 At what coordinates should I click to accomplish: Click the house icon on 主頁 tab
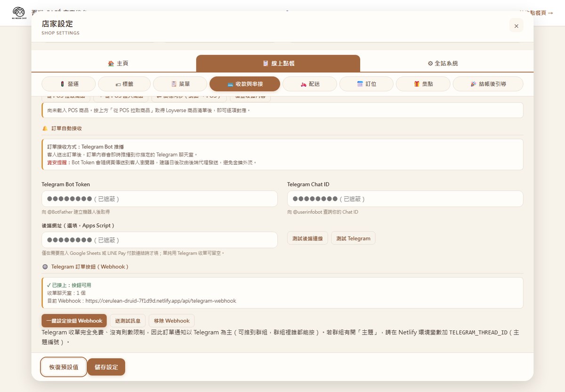point(111,64)
